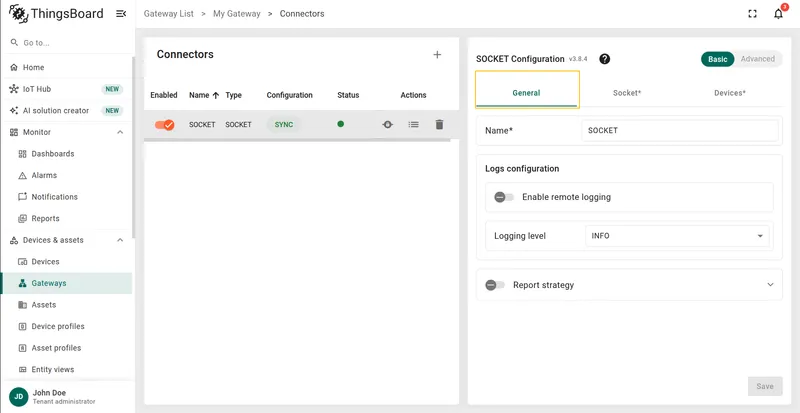Enable remote logging switch
This screenshot has width=800, height=413.
(504, 197)
